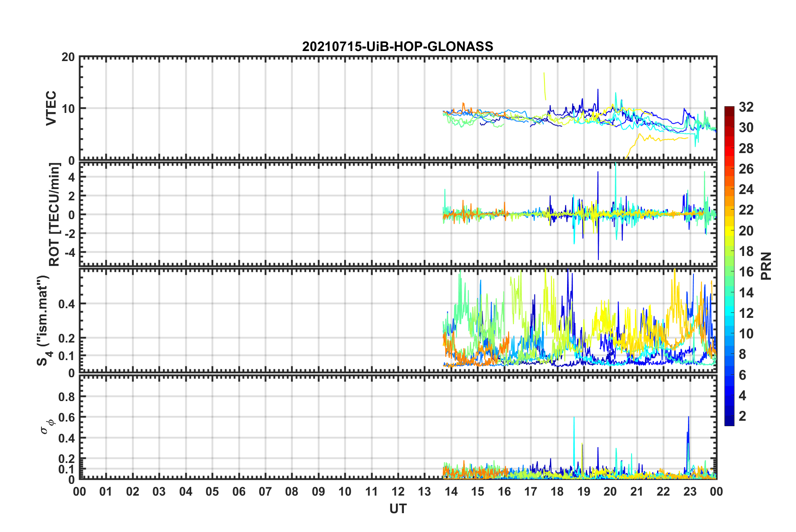
Task: Click colorbar tick value 32
Action: [x=746, y=107]
